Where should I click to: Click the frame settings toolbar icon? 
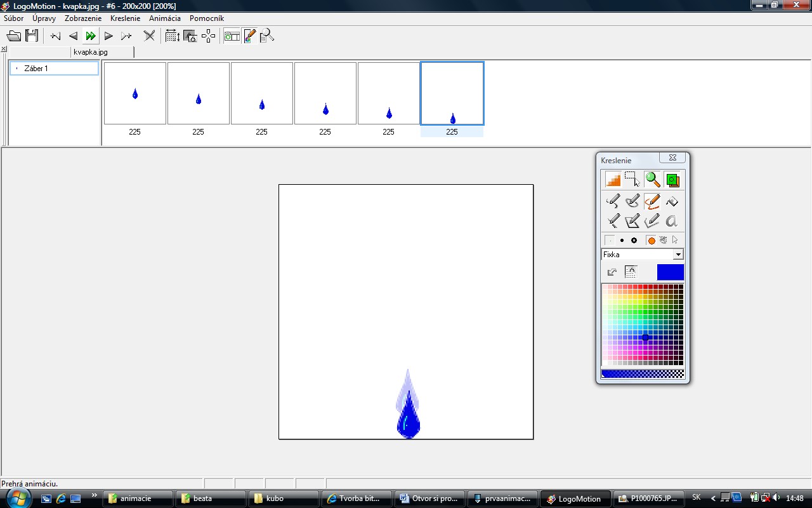(x=190, y=36)
